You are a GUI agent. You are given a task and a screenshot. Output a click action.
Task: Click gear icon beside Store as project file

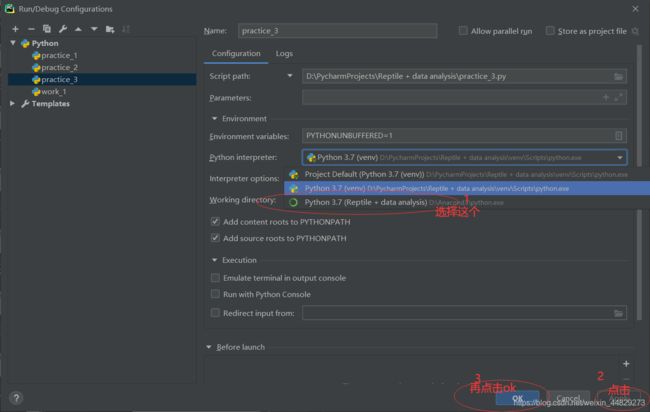coord(635,31)
